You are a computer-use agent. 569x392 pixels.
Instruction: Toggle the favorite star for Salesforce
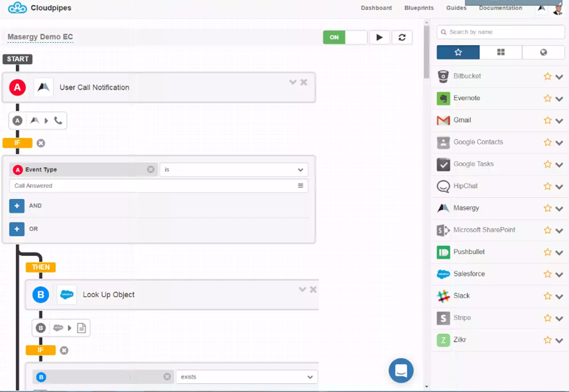pyautogui.click(x=548, y=274)
